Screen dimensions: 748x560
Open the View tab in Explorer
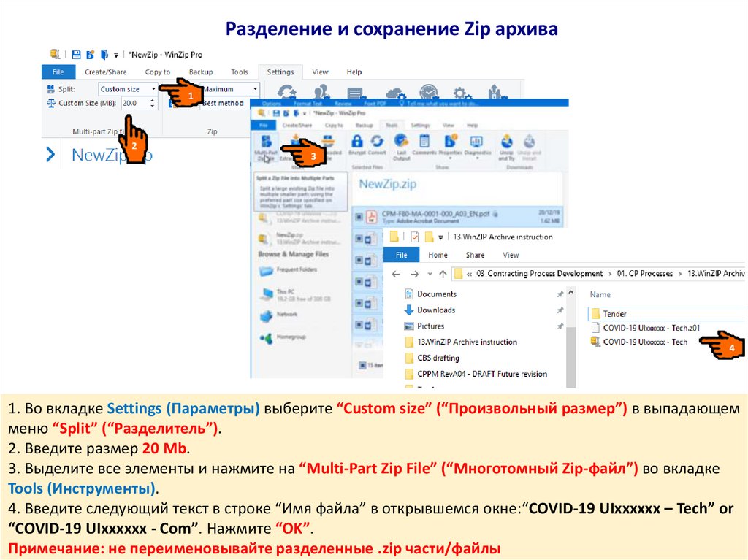click(x=511, y=256)
